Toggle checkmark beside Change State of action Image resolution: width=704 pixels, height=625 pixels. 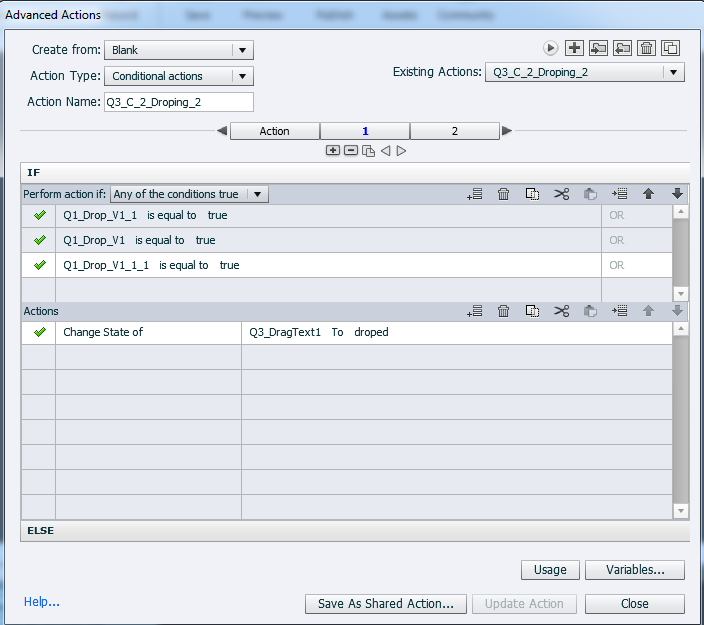point(40,333)
